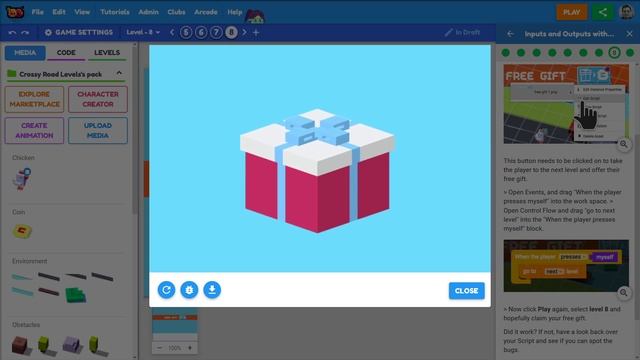This screenshot has width=640, height=360.
Task: Click the download icon in the preview dialog
Action: pos(212,290)
